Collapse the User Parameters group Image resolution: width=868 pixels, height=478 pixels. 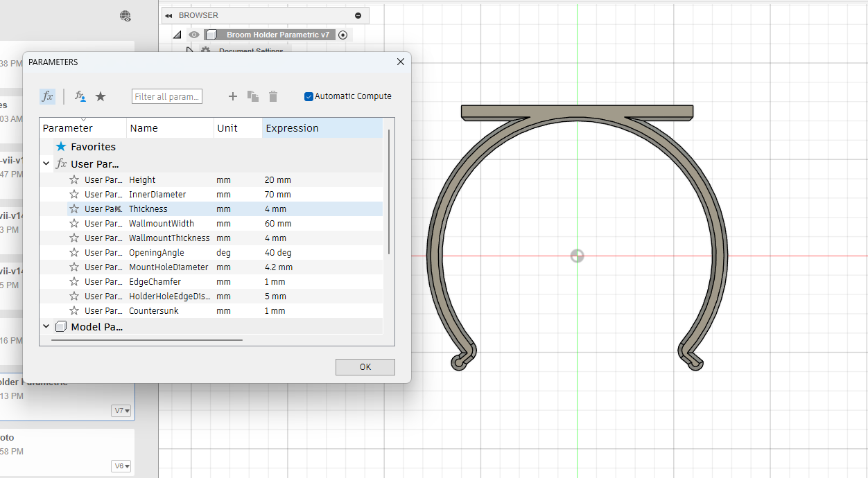(46, 164)
